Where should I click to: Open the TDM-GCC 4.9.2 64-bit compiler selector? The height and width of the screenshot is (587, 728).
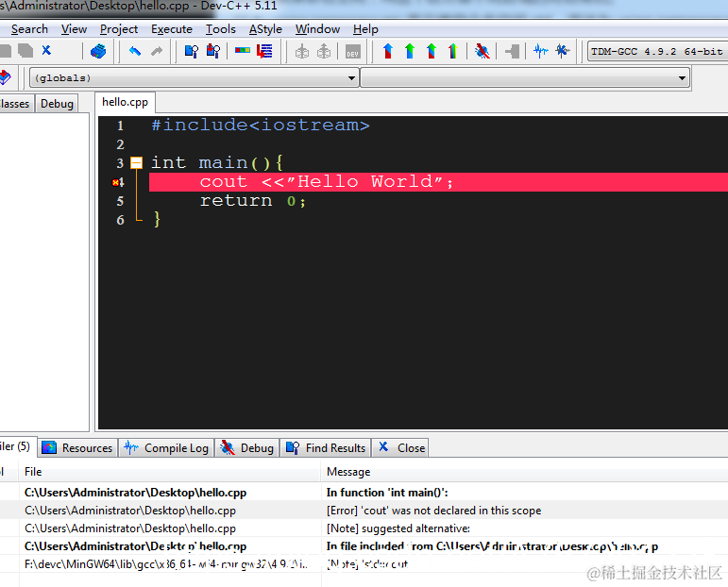[x=657, y=51]
